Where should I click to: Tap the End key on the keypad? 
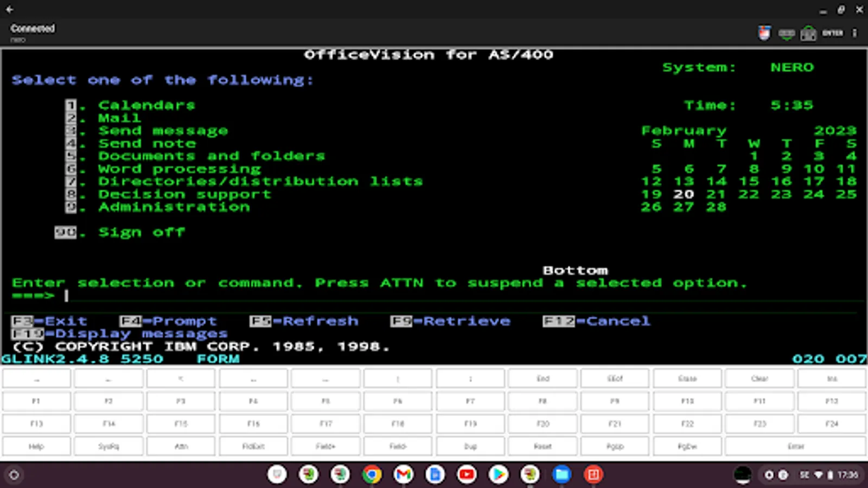pyautogui.click(x=542, y=378)
